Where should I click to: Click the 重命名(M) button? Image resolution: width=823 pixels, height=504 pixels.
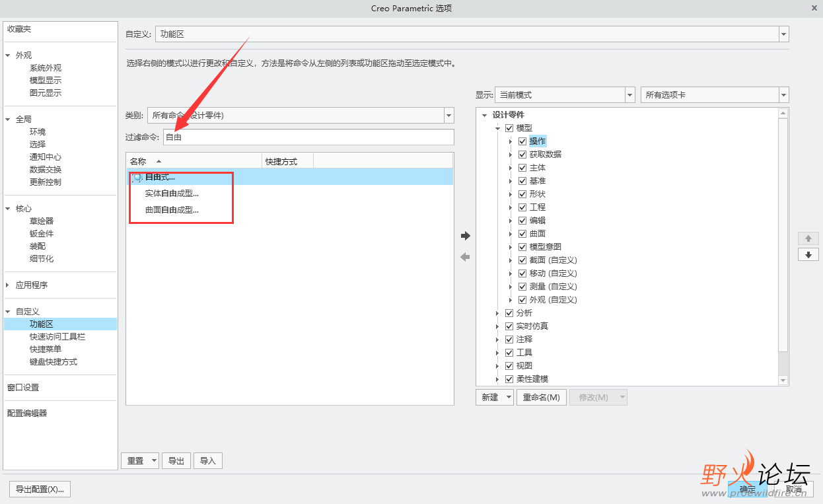pos(542,398)
